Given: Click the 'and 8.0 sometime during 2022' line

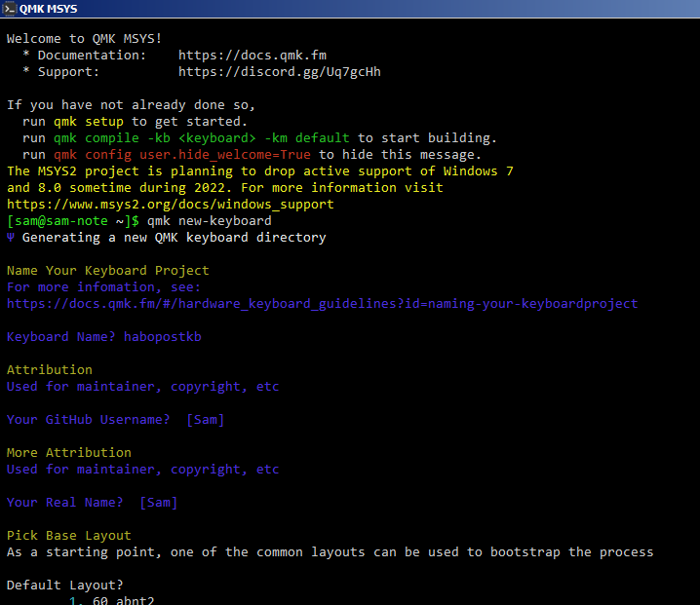Looking at the screenshot, I should (224, 188).
